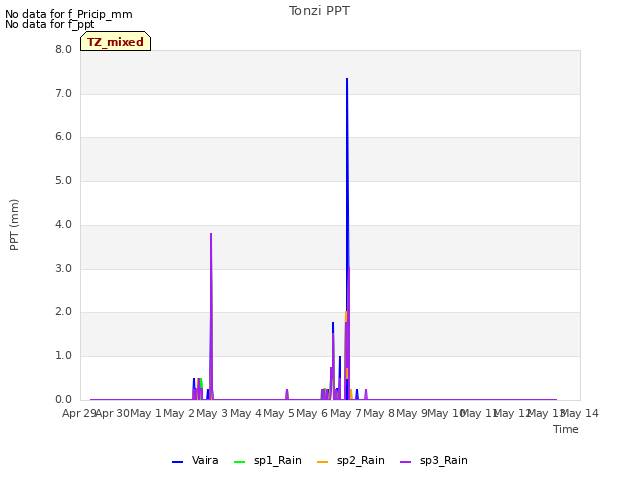Click the May 8 x-axis date label

(379, 413)
